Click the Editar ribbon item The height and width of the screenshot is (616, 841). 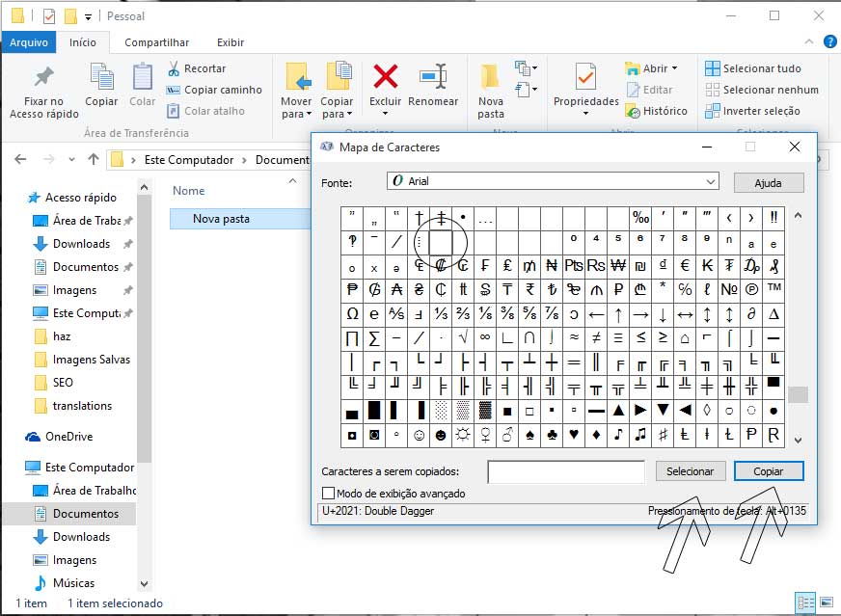pos(649,90)
